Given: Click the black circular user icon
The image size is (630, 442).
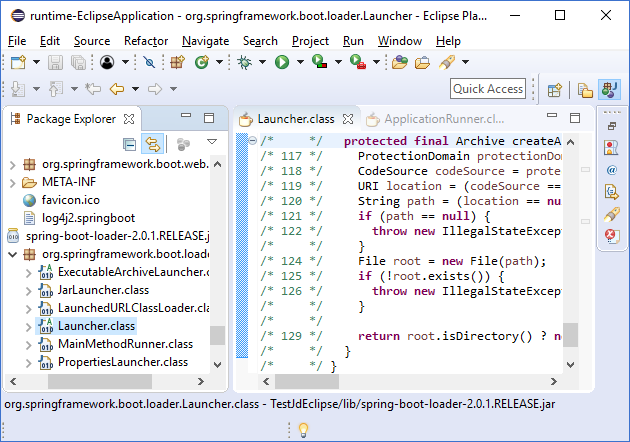Looking at the screenshot, I should pos(107,62).
